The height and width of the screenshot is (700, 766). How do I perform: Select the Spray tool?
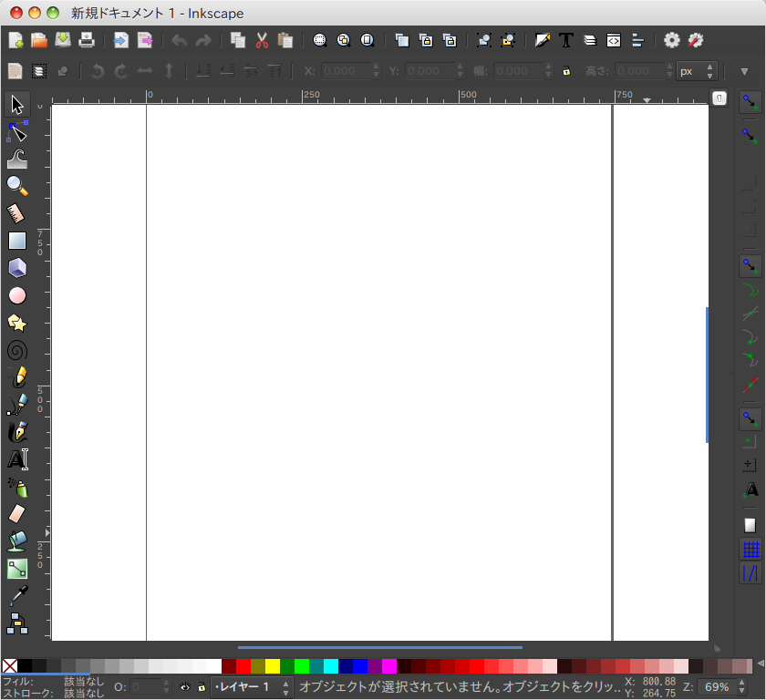[17, 487]
